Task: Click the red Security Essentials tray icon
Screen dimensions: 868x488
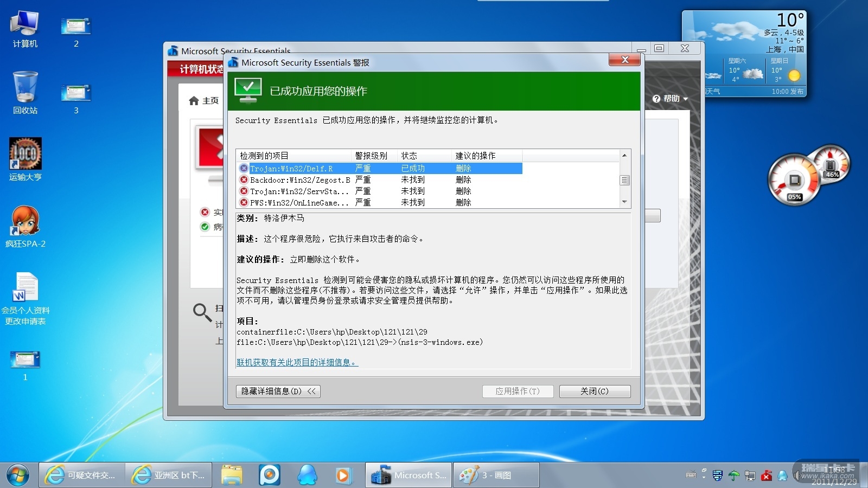Action: pos(767,476)
